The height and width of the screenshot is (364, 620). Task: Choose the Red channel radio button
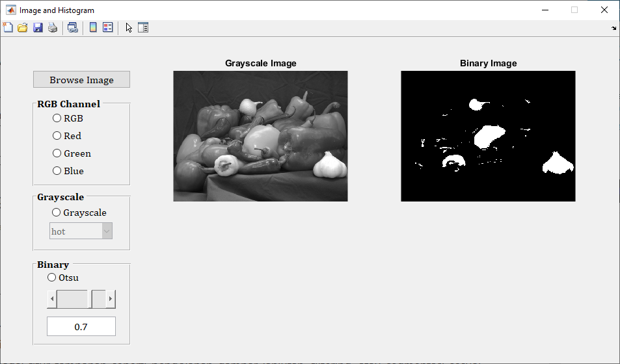tap(57, 136)
